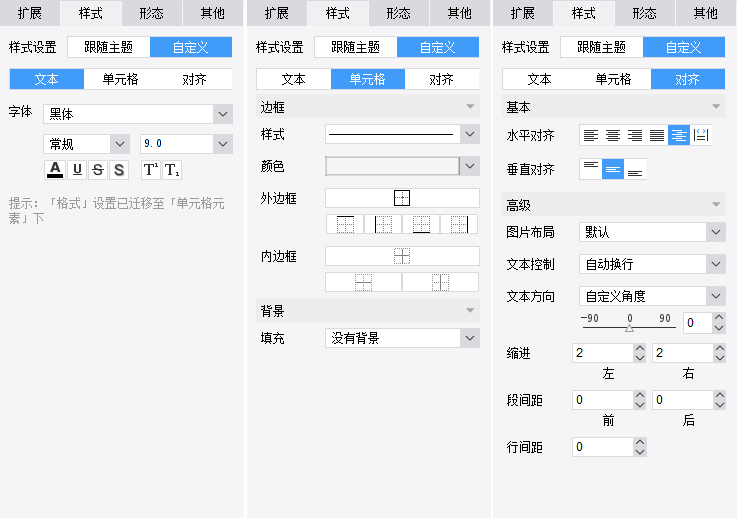Select the outer border icon
The width and height of the screenshot is (743, 518).
(x=402, y=198)
